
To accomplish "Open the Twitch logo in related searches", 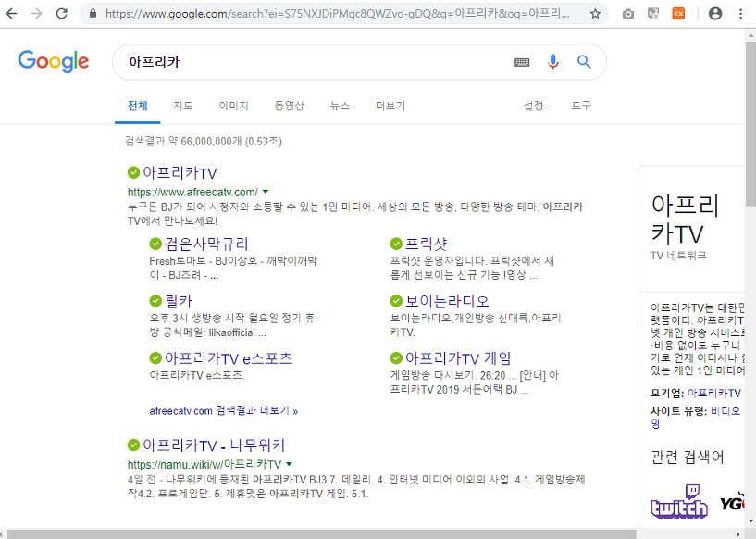I will pyautogui.click(x=679, y=502).
